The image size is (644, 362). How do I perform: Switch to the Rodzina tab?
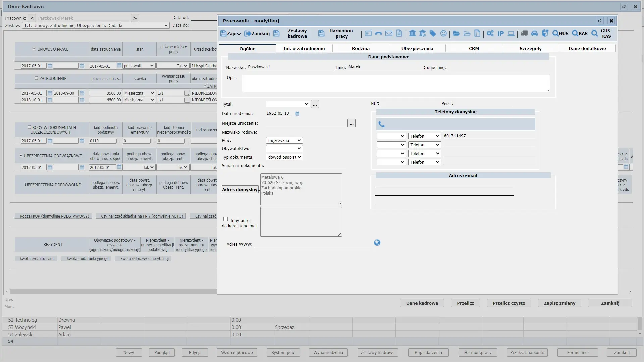(x=361, y=48)
